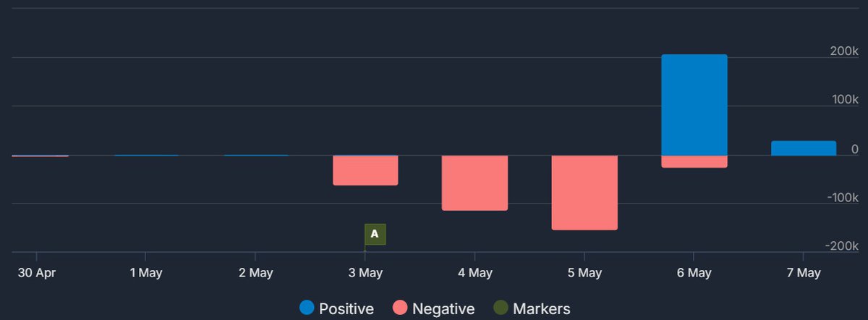This screenshot has width=868, height=320.
Task: Select the large blue 6 May bar
Action: tap(694, 104)
